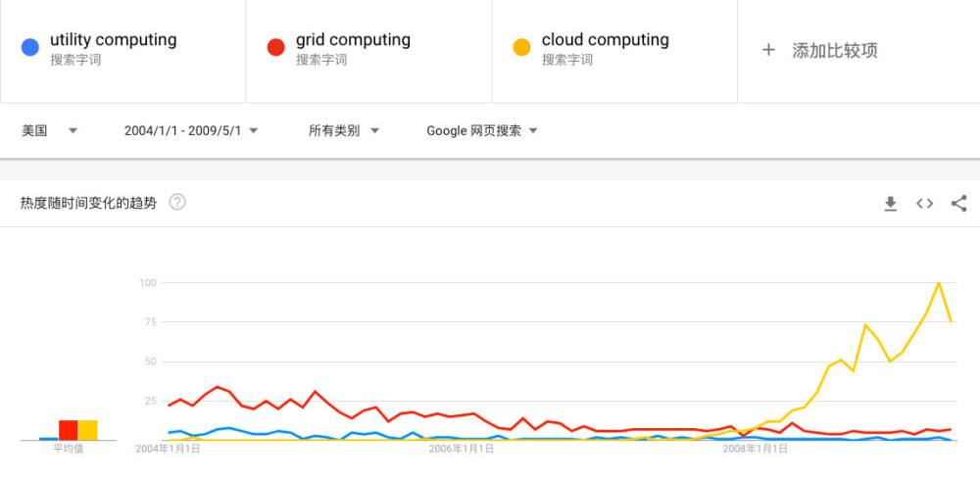The image size is (980, 482).
Task: Edit the utility computing search term
Action: 114,40
